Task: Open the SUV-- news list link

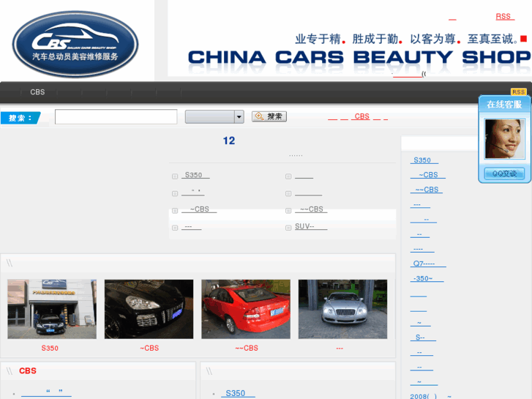Action: [x=311, y=226]
